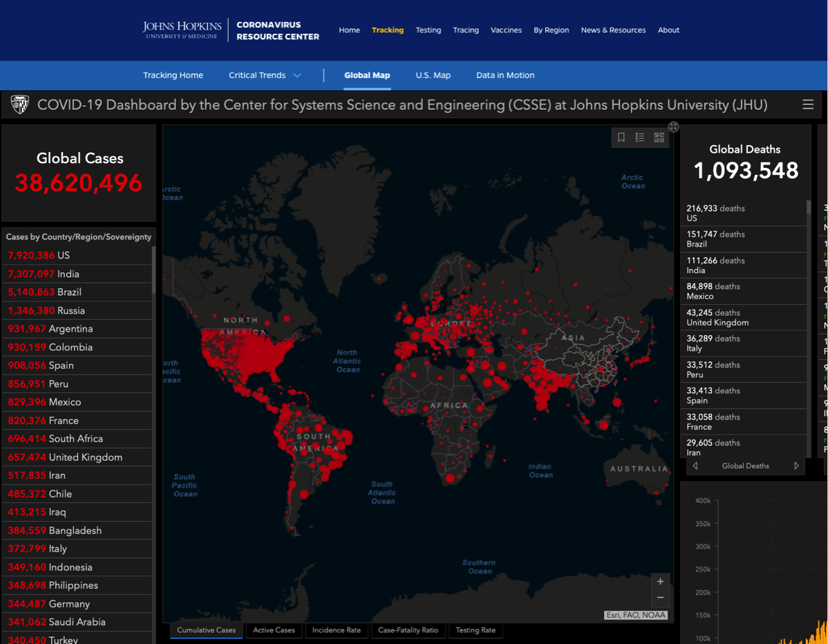Go to the previous Global Deaths panel
The width and height of the screenshot is (828, 644).
pos(695,466)
